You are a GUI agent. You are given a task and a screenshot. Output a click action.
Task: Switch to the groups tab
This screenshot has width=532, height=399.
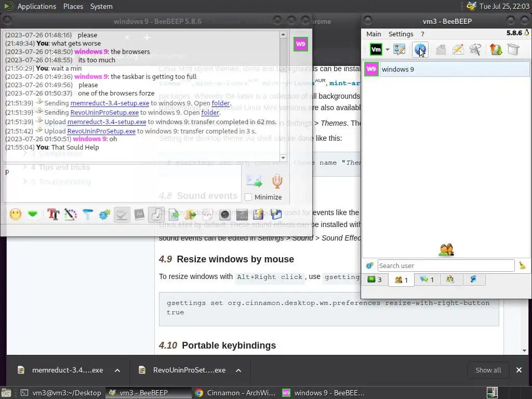pyautogui.click(x=450, y=280)
